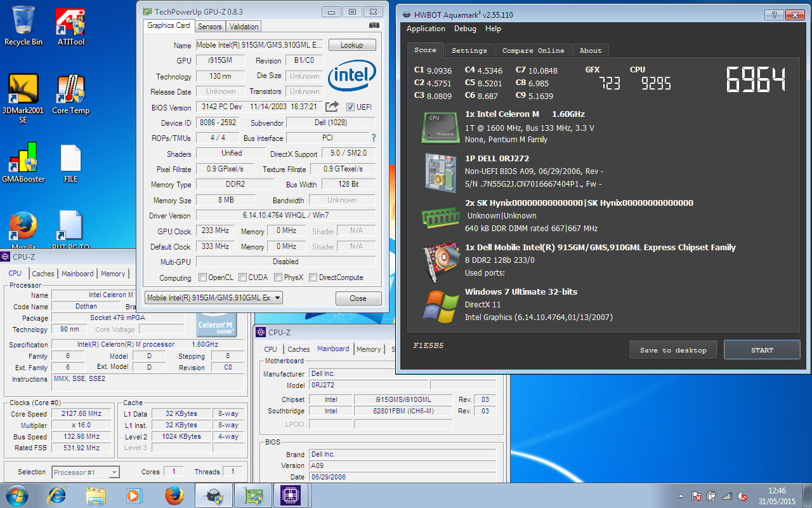Click the Aquamark help question mark button
Viewport: 812px width, 508px height.
coord(773,14)
